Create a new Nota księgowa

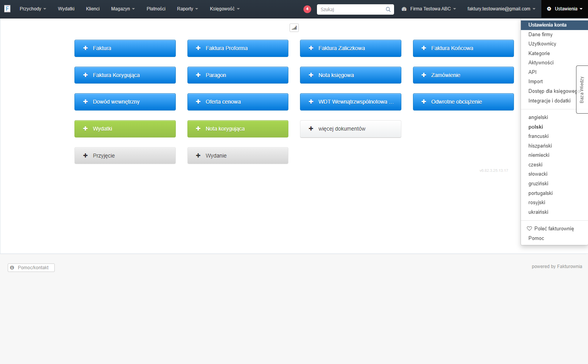[x=350, y=75]
